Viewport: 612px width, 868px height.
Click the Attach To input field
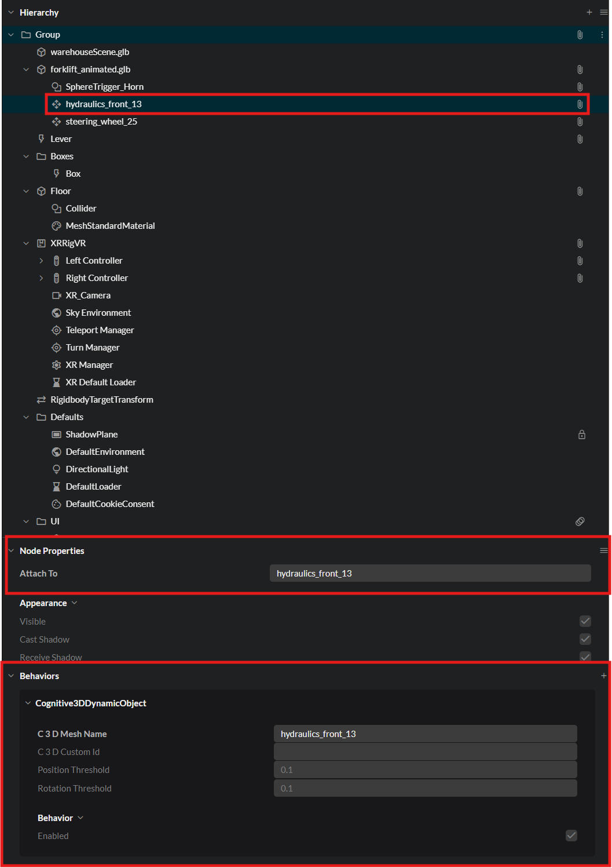(430, 573)
